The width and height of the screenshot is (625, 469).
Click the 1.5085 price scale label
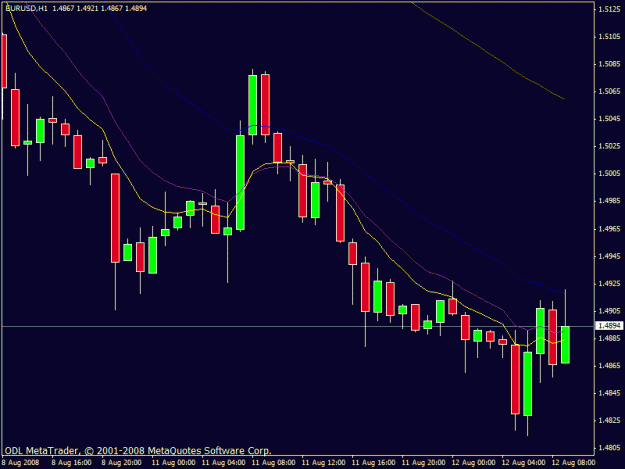pos(609,64)
